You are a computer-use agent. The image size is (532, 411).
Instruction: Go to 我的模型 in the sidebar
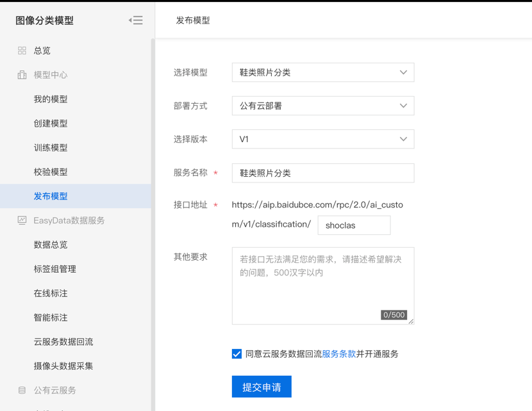coord(51,99)
